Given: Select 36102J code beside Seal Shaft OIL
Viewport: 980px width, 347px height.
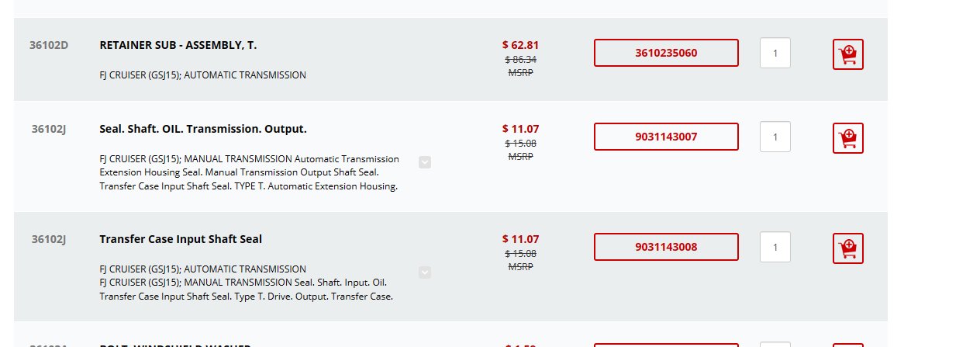Looking at the screenshot, I should pos(49,129).
